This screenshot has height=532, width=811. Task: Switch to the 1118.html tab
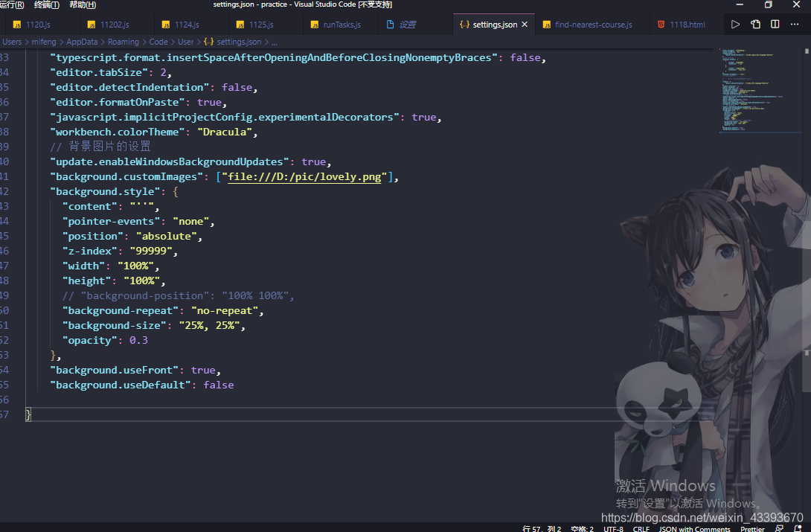(x=687, y=25)
